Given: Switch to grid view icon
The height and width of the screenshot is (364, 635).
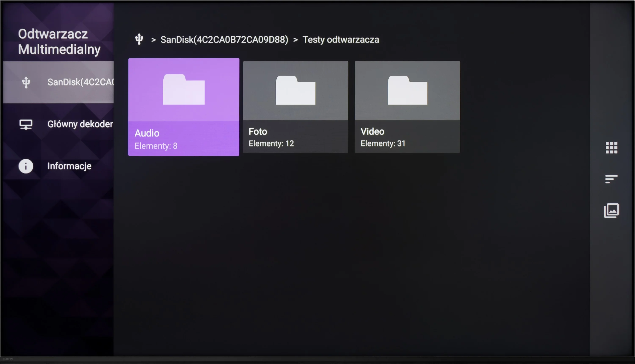Looking at the screenshot, I should (611, 148).
